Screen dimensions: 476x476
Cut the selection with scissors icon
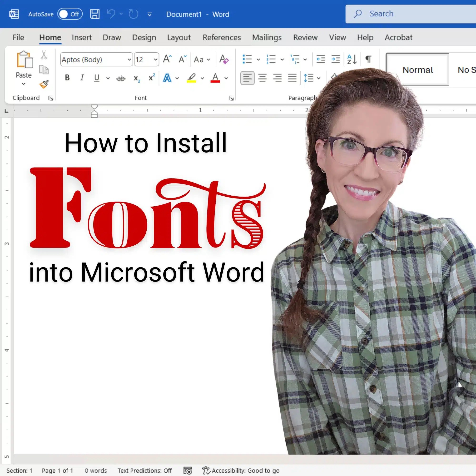tap(44, 55)
